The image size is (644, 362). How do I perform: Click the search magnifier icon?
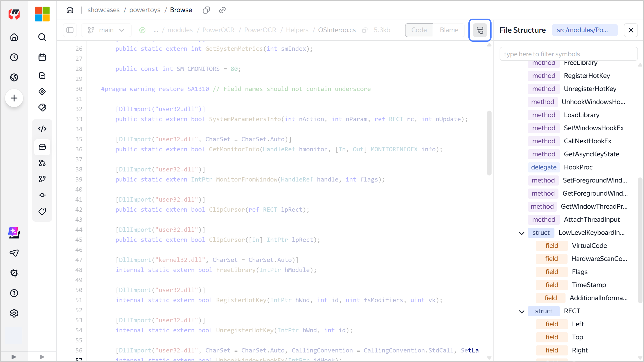pos(42,37)
